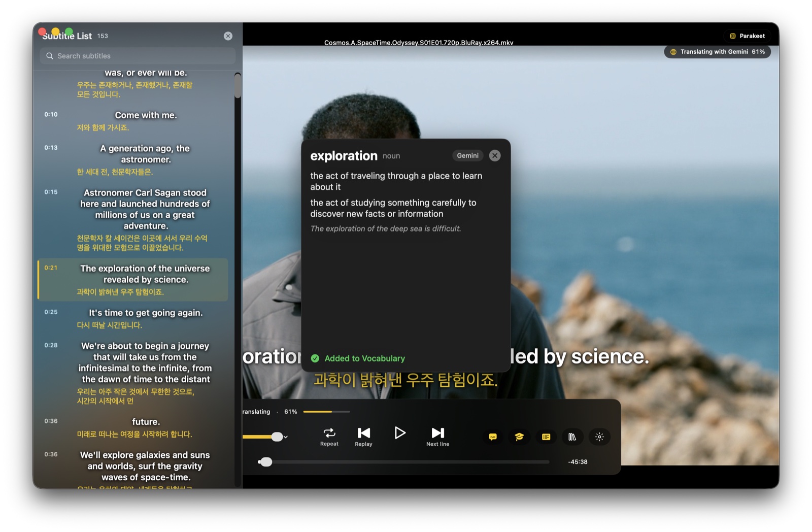This screenshot has height=532, width=812.
Task: Toggle the subtitle list panel icon
Action: 546,437
